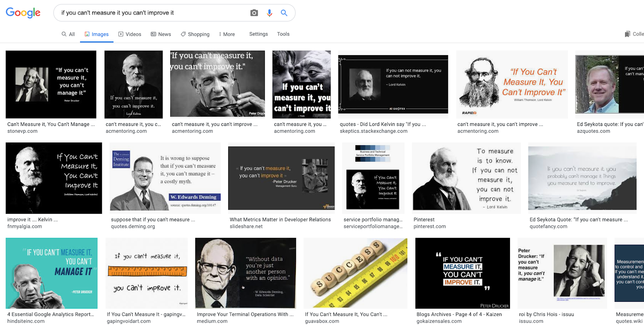Expand the More options dropdown
This screenshot has height=328, width=644.
(227, 34)
